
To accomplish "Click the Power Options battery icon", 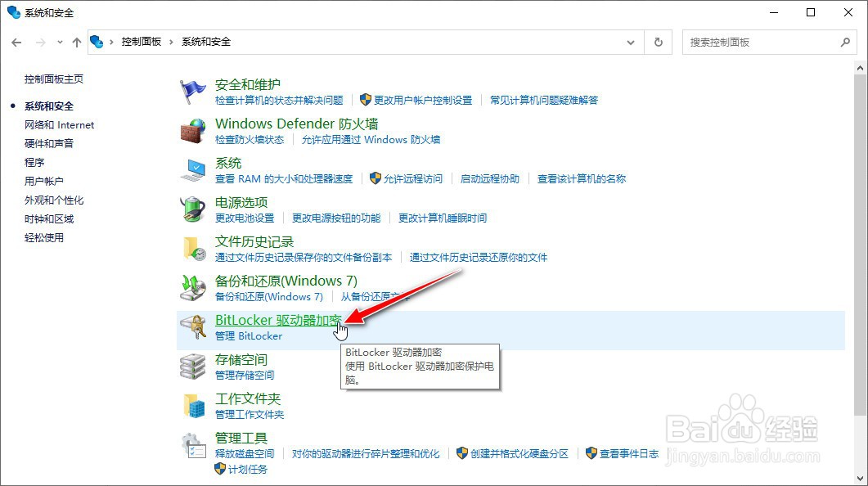I will [x=192, y=209].
